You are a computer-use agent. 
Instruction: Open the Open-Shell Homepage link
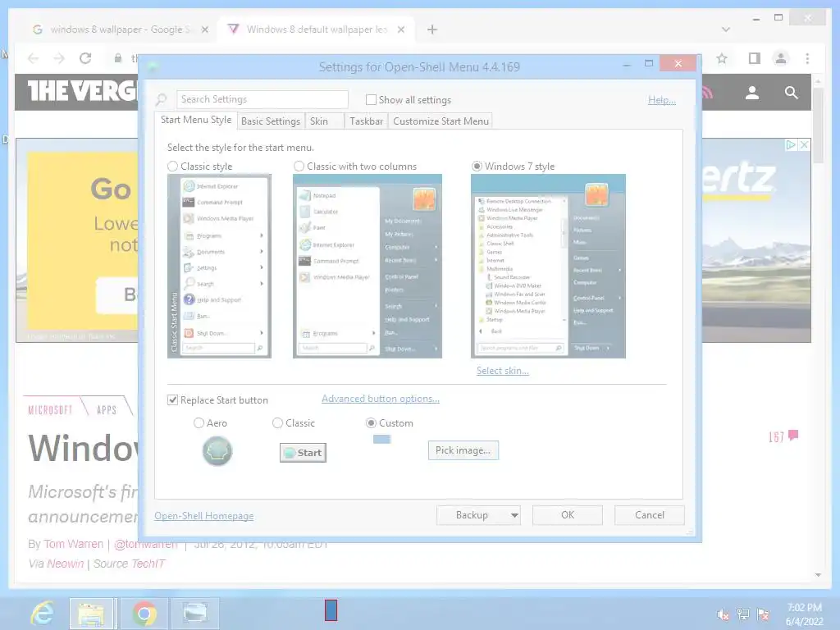204,515
